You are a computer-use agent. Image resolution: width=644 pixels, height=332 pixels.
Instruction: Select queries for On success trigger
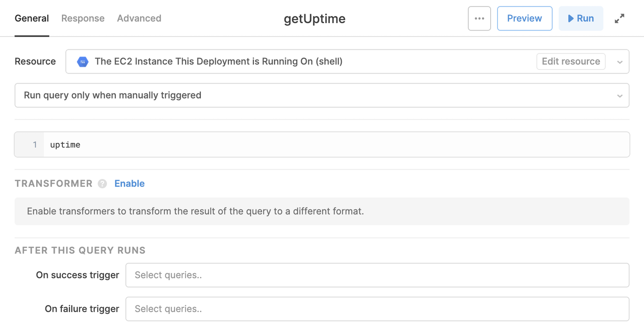pos(377,275)
